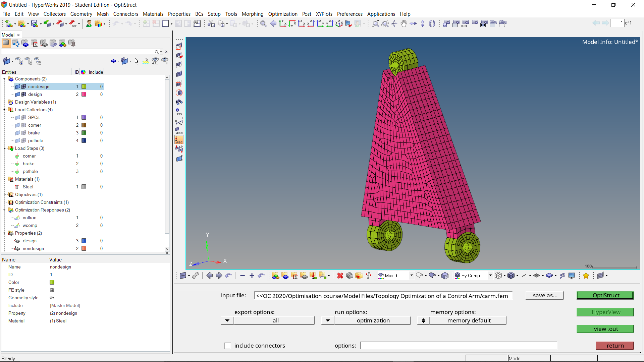Open a model file using the folder icon
Screen dimensions: 644x362
[x=21, y=23]
